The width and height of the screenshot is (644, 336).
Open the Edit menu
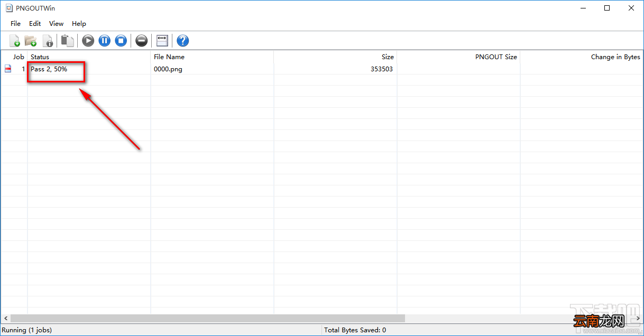(35, 23)
